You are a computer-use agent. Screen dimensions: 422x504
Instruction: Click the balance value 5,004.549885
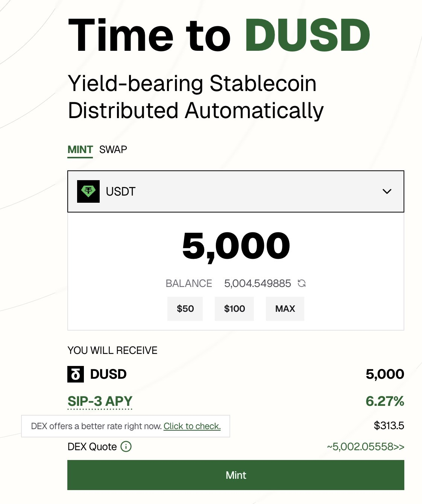pos(258,283)
